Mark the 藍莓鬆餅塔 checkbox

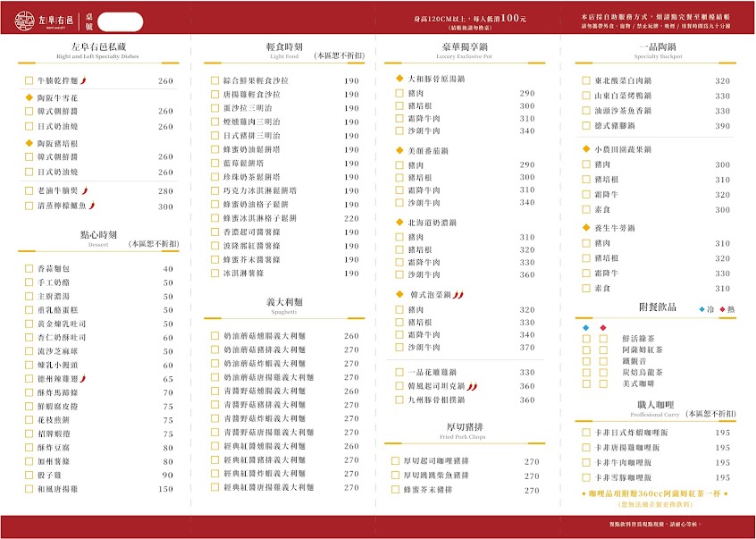215,163
